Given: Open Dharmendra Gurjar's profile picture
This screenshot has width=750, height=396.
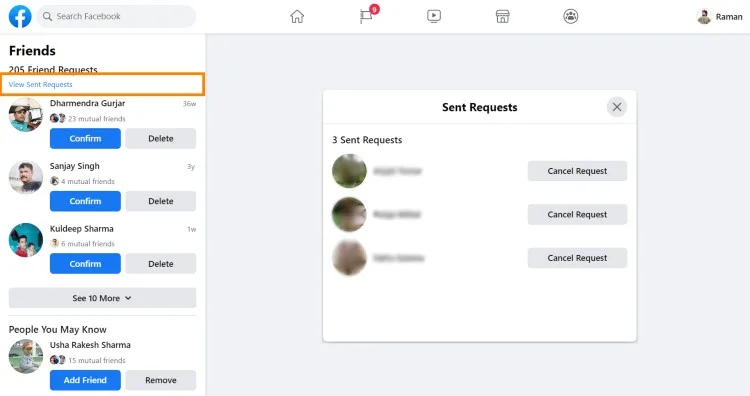Looking at the screenshot, I should (26, 115).
